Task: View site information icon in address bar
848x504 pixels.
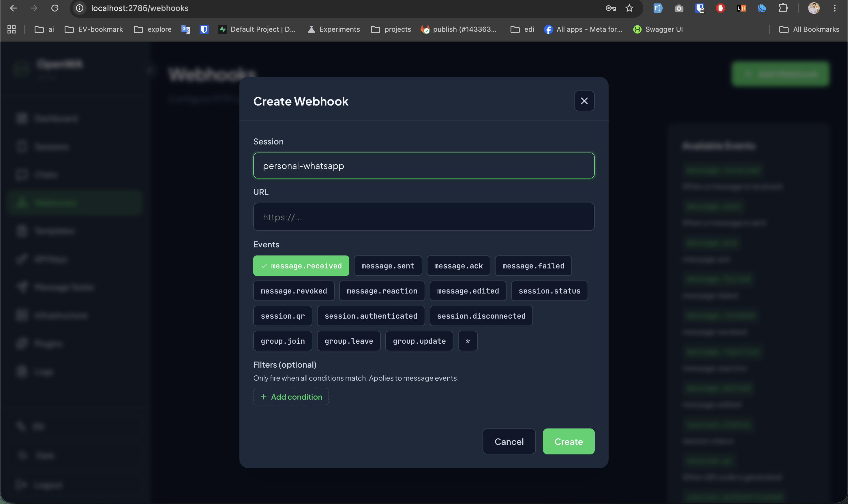Action: 80,8
